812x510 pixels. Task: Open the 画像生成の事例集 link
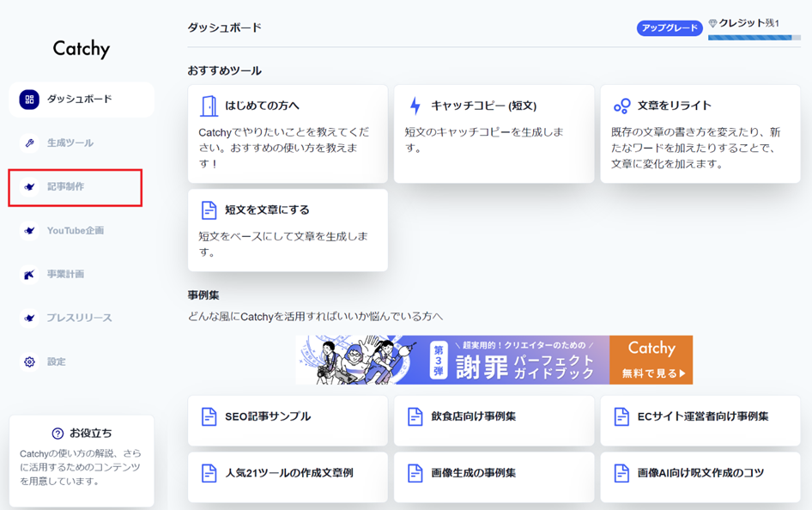(x=494, y=477)
